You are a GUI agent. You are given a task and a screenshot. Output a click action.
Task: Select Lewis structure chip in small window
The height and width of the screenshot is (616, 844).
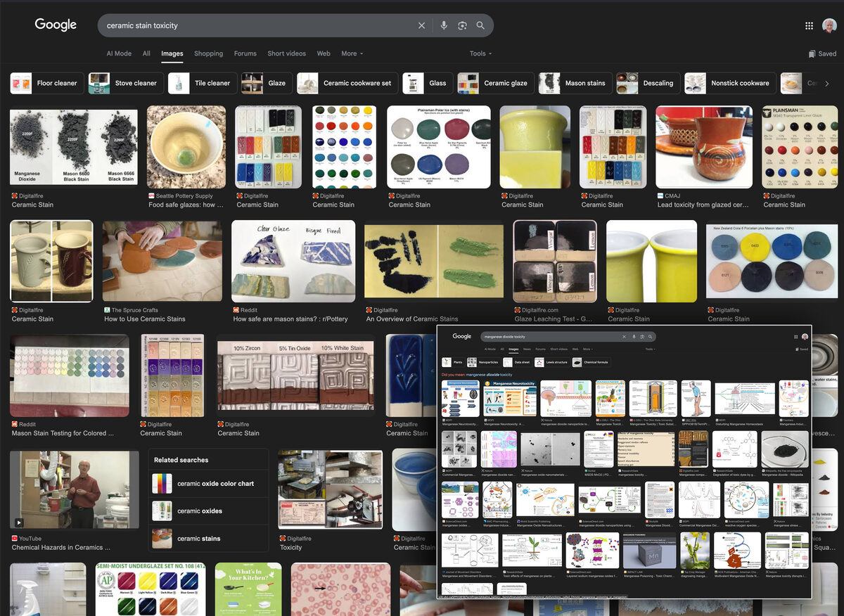pos(551,362)
